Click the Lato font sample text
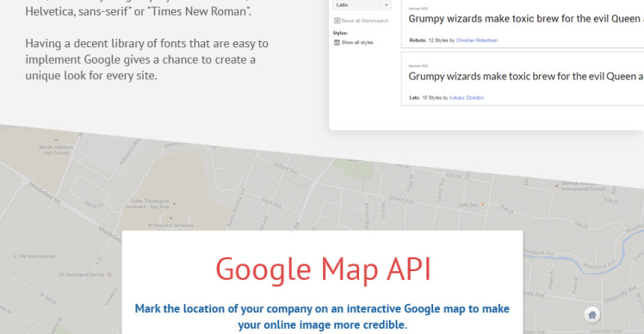 [x=526, y=77]
